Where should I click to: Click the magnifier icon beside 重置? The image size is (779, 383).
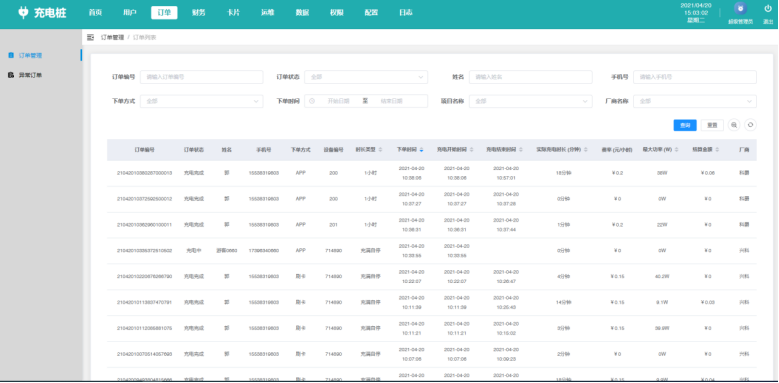734,125
